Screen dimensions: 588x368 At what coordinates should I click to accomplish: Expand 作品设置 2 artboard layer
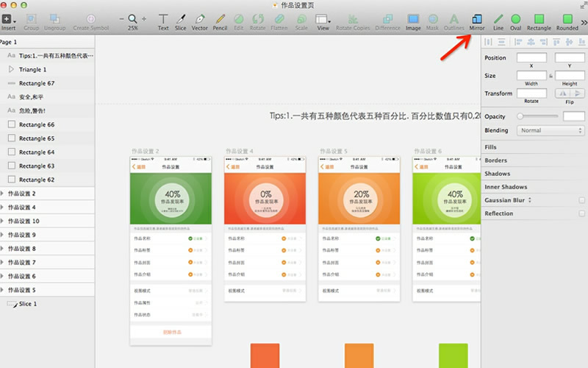coord(2,194)
